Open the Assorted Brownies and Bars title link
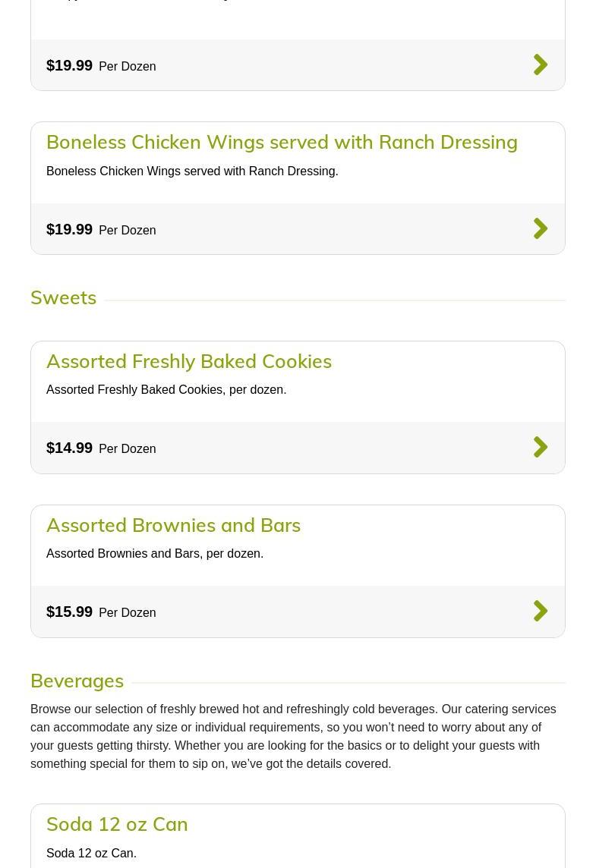Screen dimensions: 596x868 point(173,525)
